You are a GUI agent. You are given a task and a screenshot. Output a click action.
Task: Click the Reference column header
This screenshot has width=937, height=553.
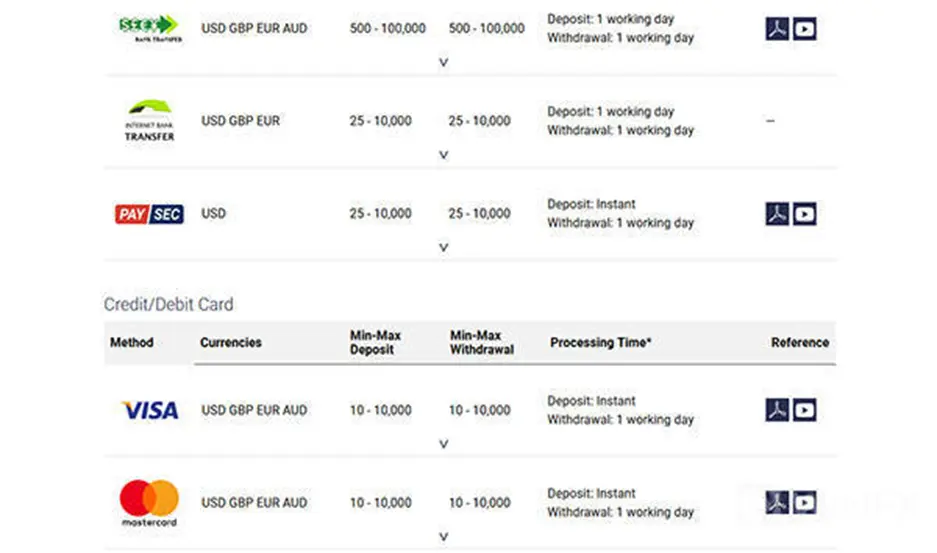coord(800,343)
